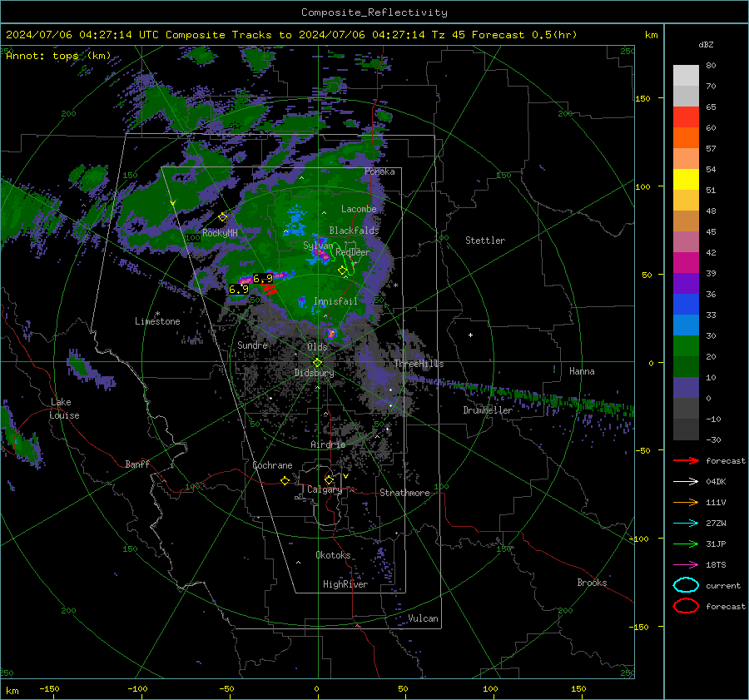Select the light gray 70–80 dBZ swatch
The image size is (749, 700).
[686, 75]
